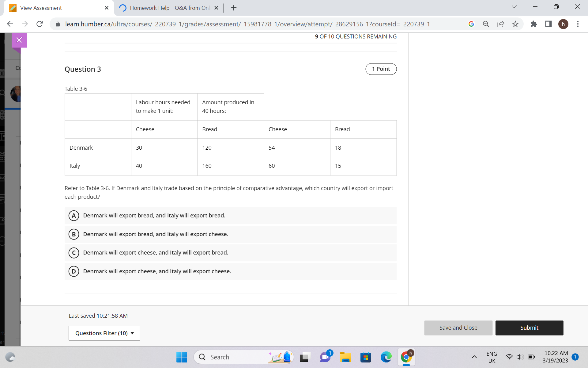Viewport: 588px width, 368px height.
Task: Toggle browser side panel icon
Action: tap(548, 24)
